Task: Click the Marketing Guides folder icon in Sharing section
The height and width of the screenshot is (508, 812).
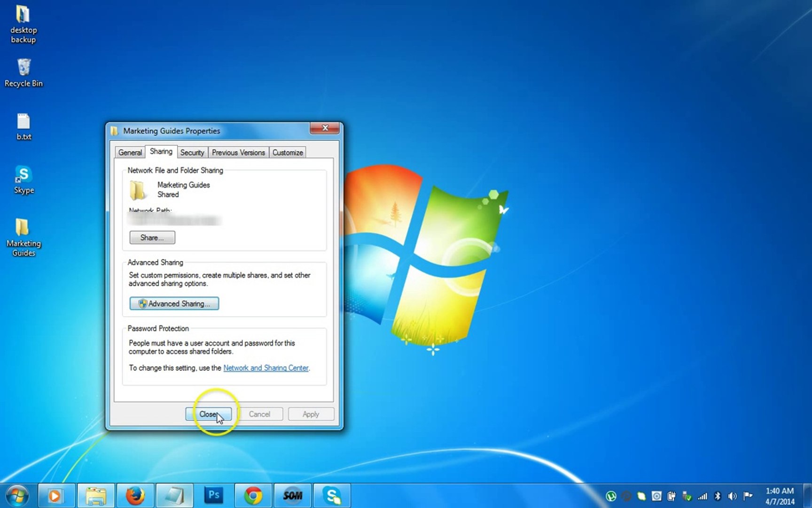Action: pos(138,190)
